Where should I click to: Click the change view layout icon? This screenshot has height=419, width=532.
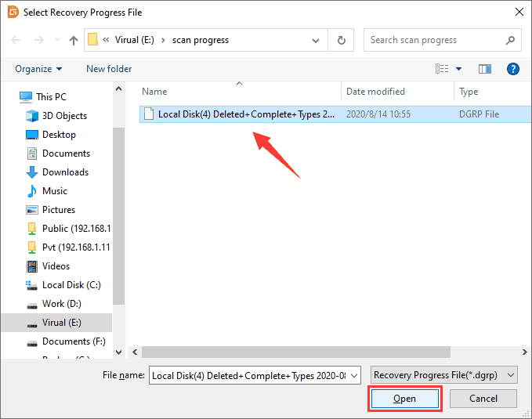441,69
